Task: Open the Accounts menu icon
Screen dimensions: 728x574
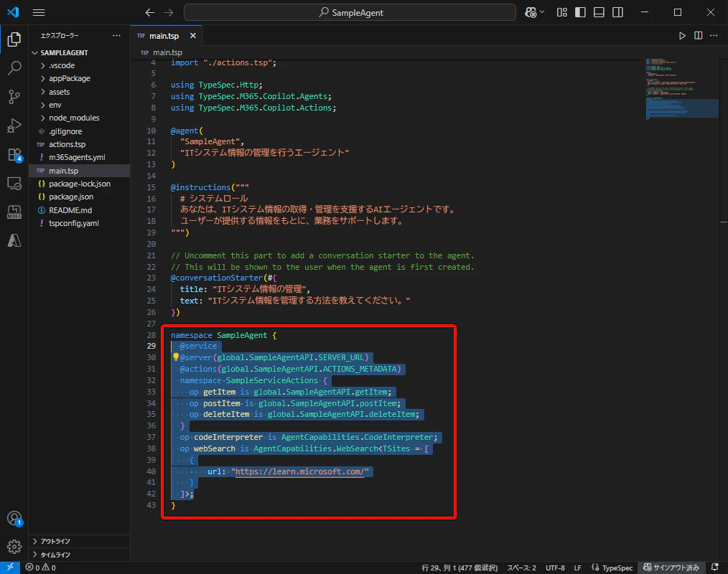Action: [x=14, y=518]
